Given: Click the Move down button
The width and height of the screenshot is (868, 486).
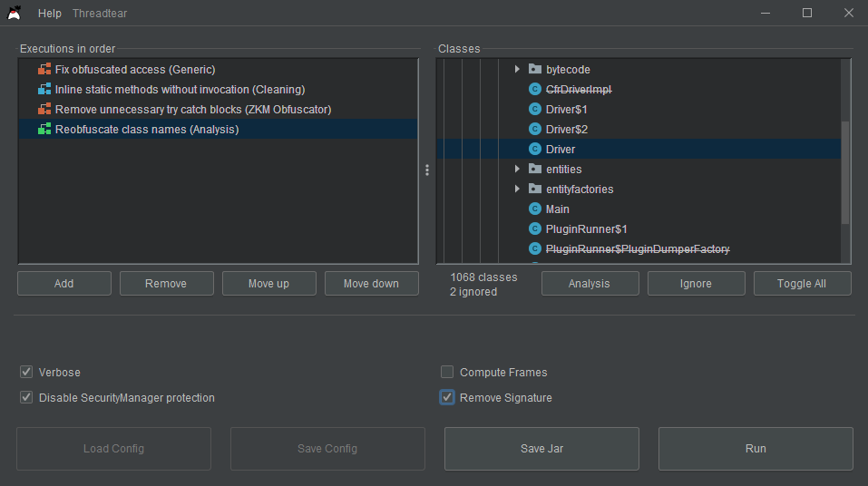Looking at the screenshot, I should [x=372, y=284].
